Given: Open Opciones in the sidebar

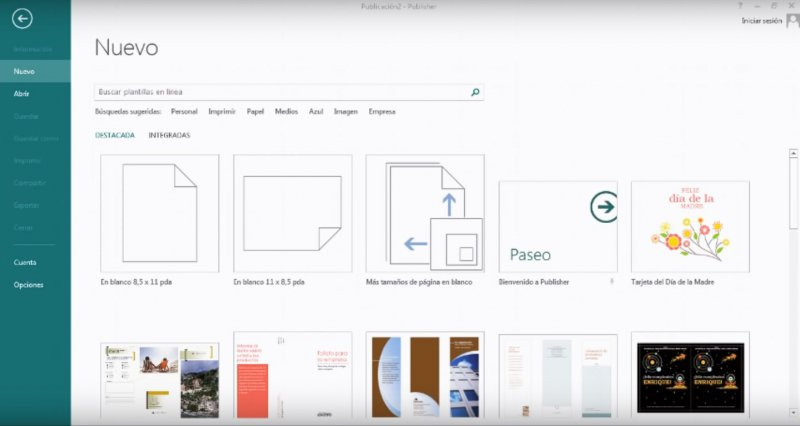Looking at the screenshot, I should coord(28,285).
